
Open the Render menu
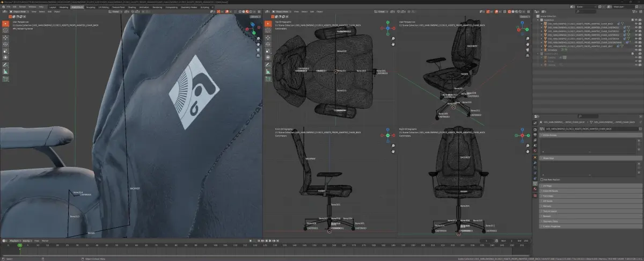click(23, 6)
